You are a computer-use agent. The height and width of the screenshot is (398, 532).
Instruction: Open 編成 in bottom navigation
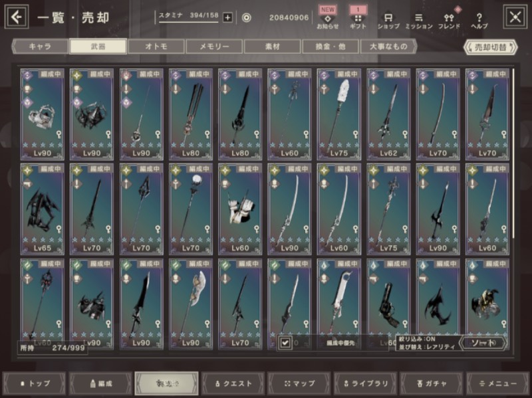click(100, 383)
